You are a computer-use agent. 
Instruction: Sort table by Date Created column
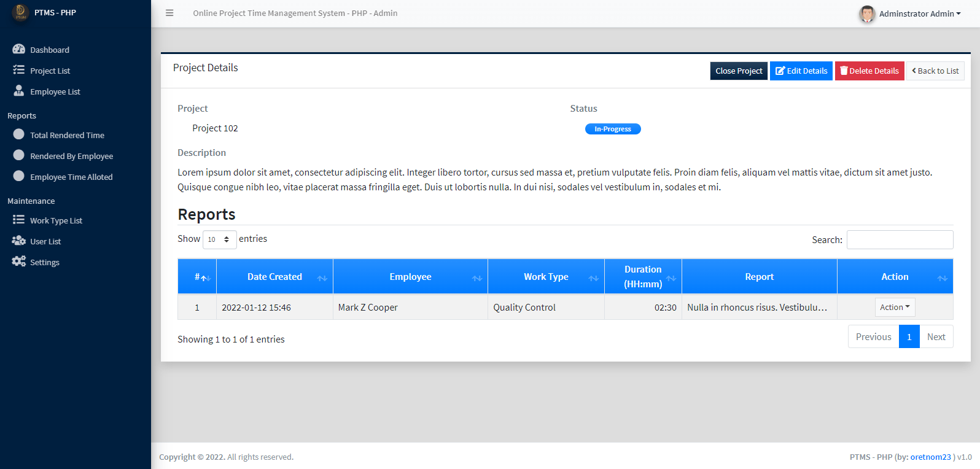tap(274, 277)
